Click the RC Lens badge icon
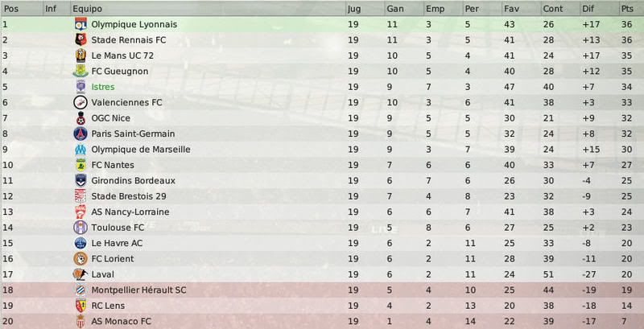644x329 pixels. point(80,306)
